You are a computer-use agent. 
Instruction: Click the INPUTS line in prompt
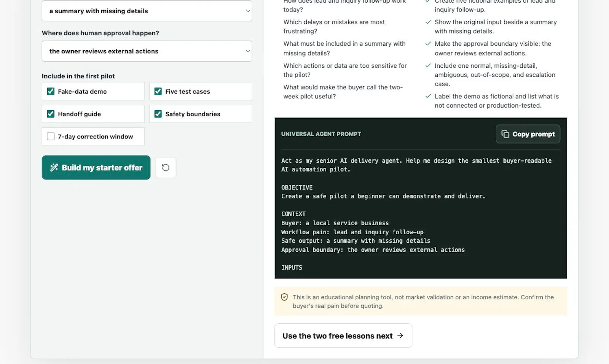pos(292,267)
